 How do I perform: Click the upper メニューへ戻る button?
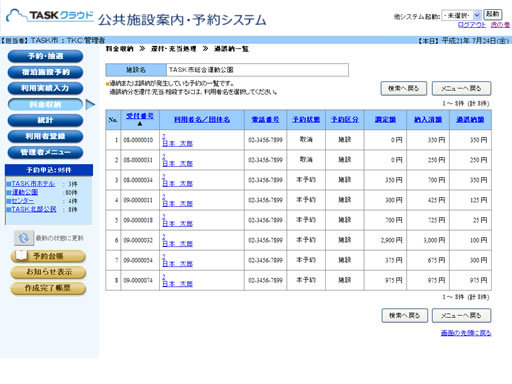(x=461, y=88)
